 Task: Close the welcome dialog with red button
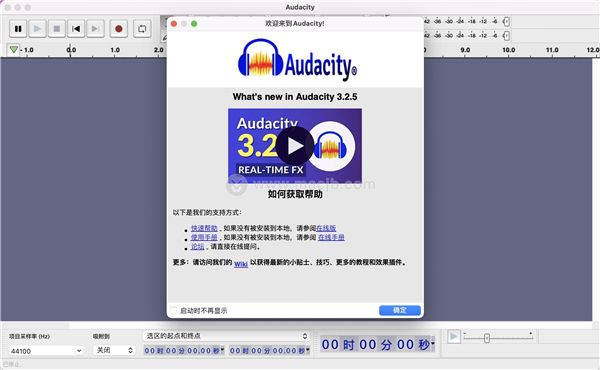click(x=174, y=24)
